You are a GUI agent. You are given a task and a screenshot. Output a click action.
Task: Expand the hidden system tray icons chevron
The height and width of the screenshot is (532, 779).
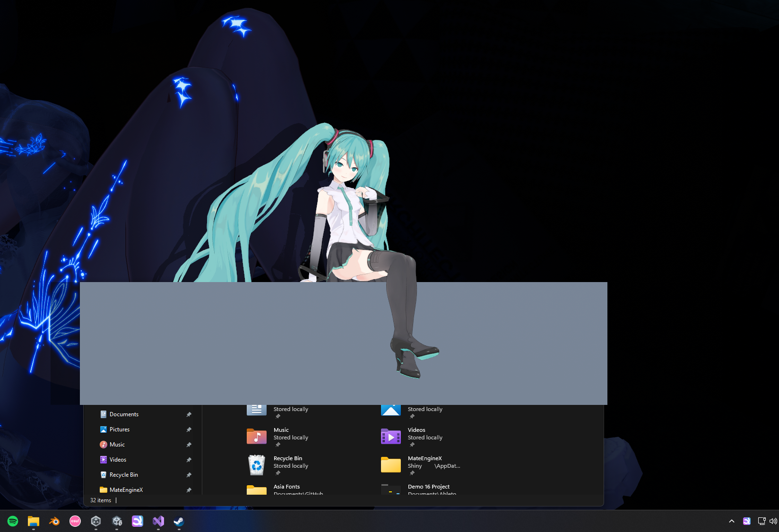click(732, 521)
